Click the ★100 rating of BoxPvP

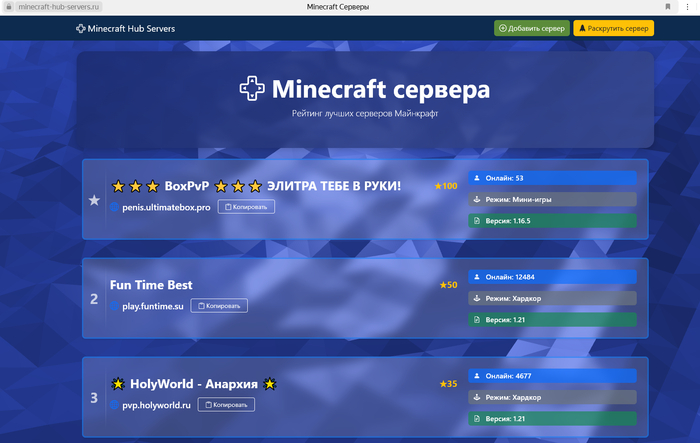(446, 186)
